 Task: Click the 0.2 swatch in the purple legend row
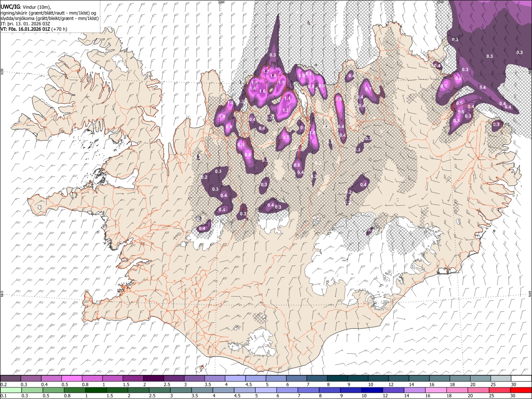[x=10, y=378]
